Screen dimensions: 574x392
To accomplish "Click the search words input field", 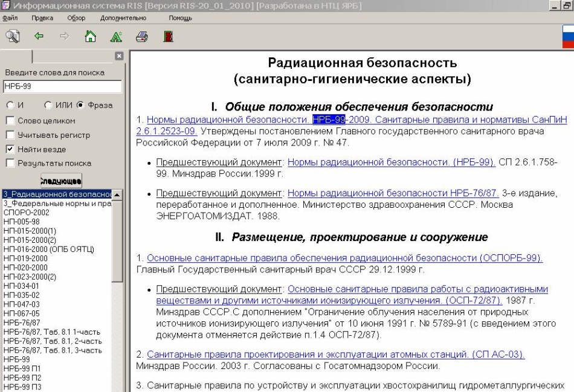I will [62, 86].
